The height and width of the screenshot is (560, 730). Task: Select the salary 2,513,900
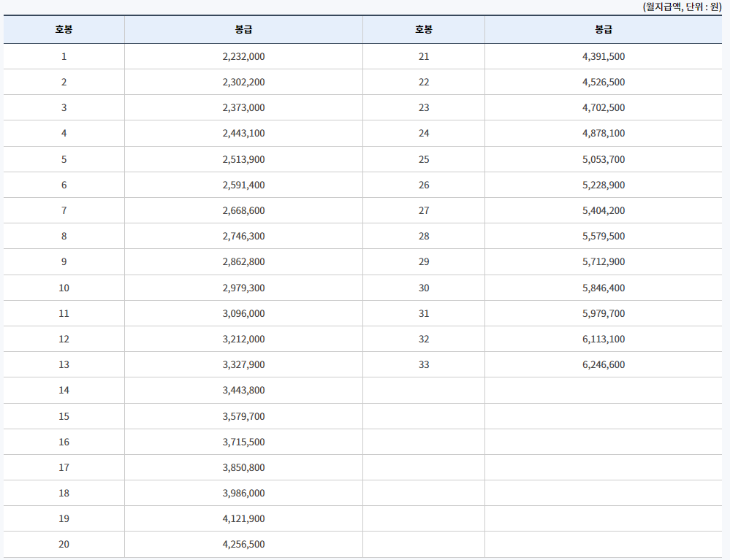click(x=243, y=160)
